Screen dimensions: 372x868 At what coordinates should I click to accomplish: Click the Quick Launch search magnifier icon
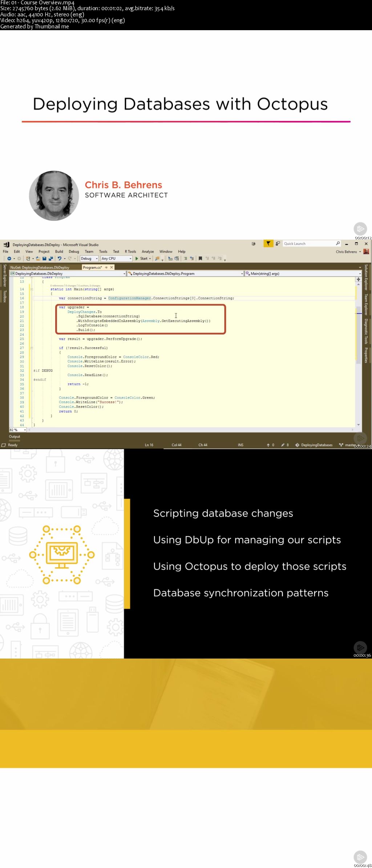click(338, 244)
